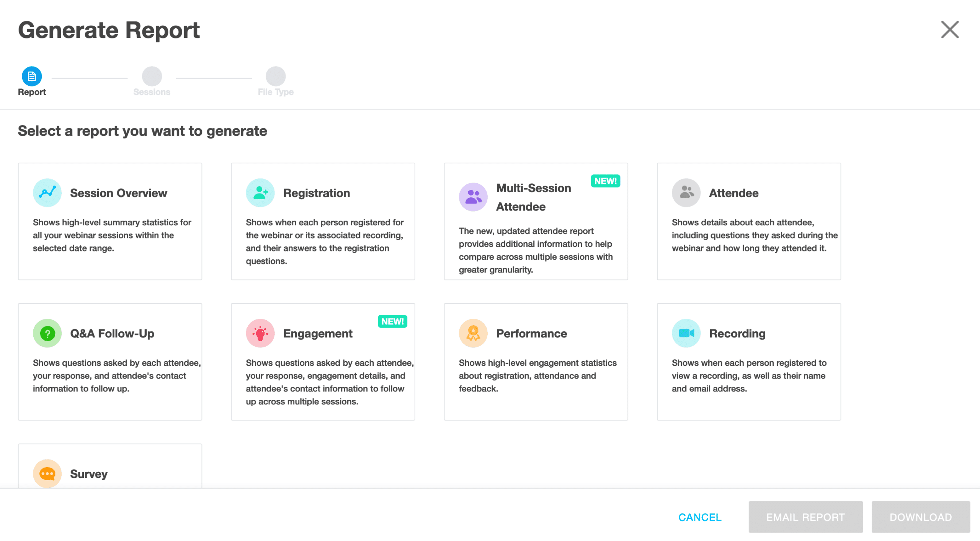Click the Multi-Session Attendee group icon

(473, 197)
